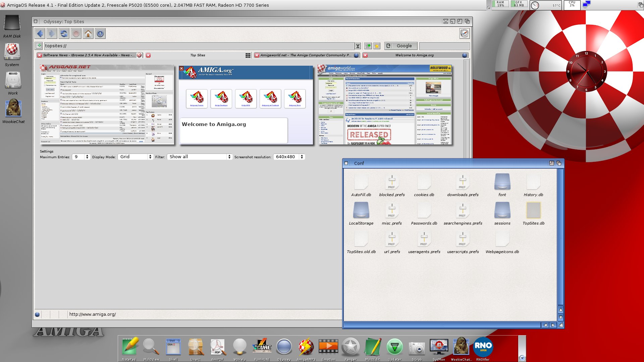Viewport: 644px width, 362px height.
Task: Open the Amigans.net top site thumbnail
Action: tap(107, 105)
